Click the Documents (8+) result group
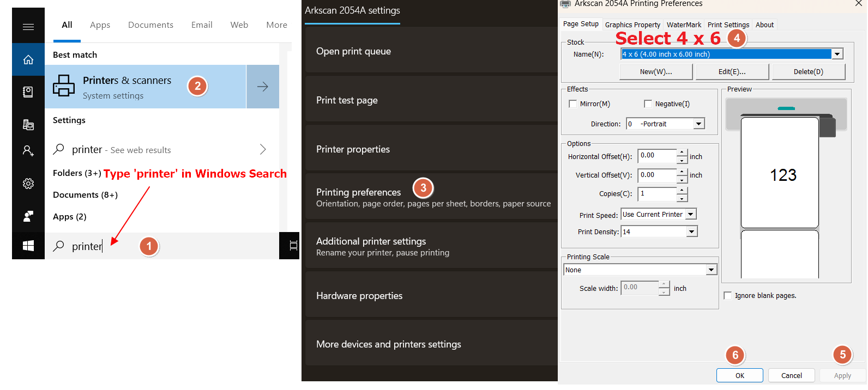The image size is (868, 390). (x=85, y=194)
